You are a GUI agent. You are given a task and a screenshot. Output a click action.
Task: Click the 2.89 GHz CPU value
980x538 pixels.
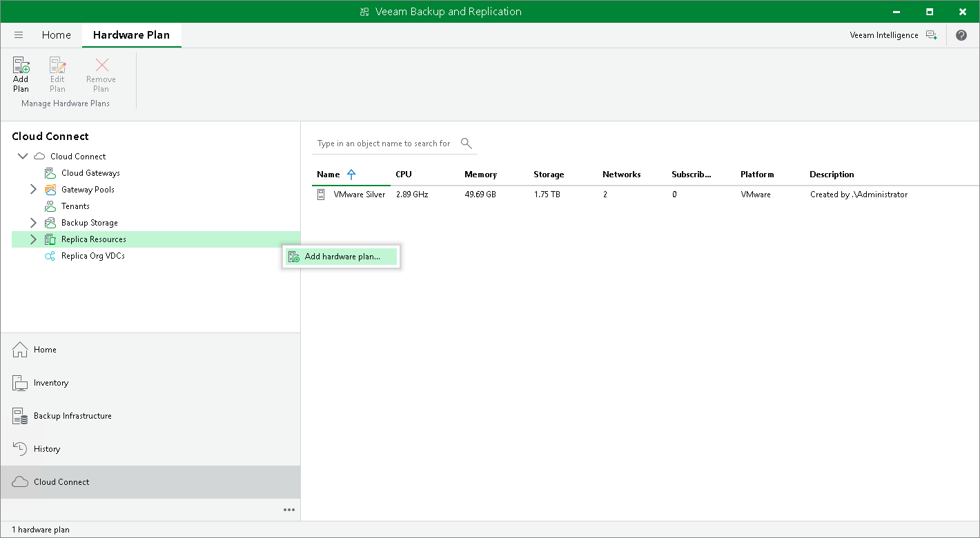[x=412, y=195]
